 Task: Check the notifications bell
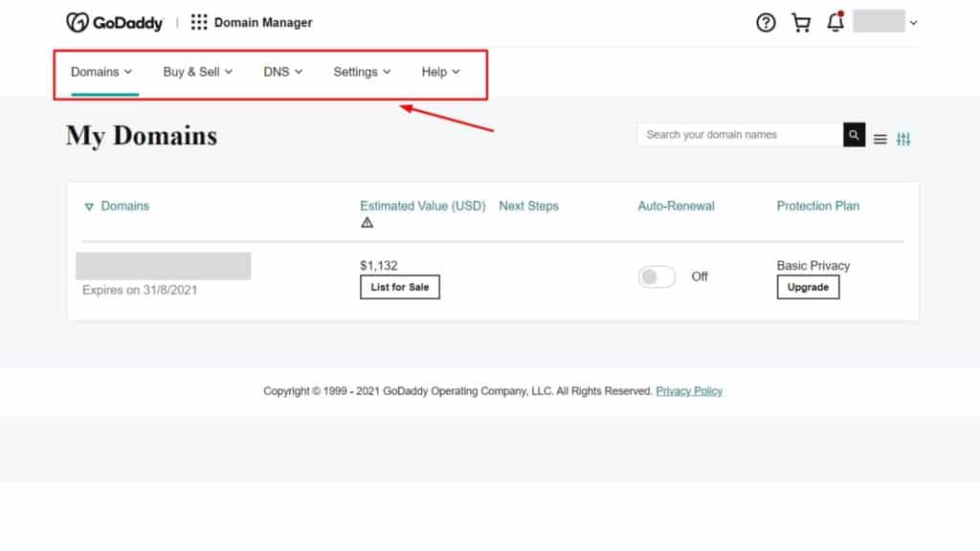tap(835, 23)
